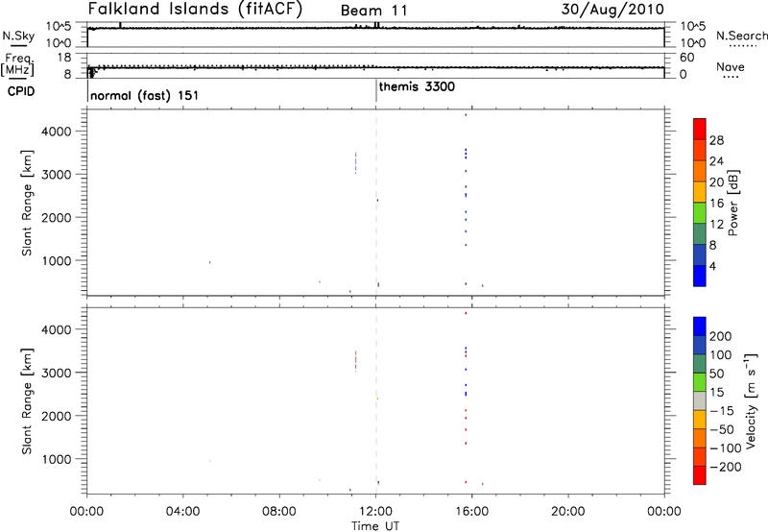768x532 pixels.
Task: Select the red Velocity segment below -200
Action: click(700, 475)
